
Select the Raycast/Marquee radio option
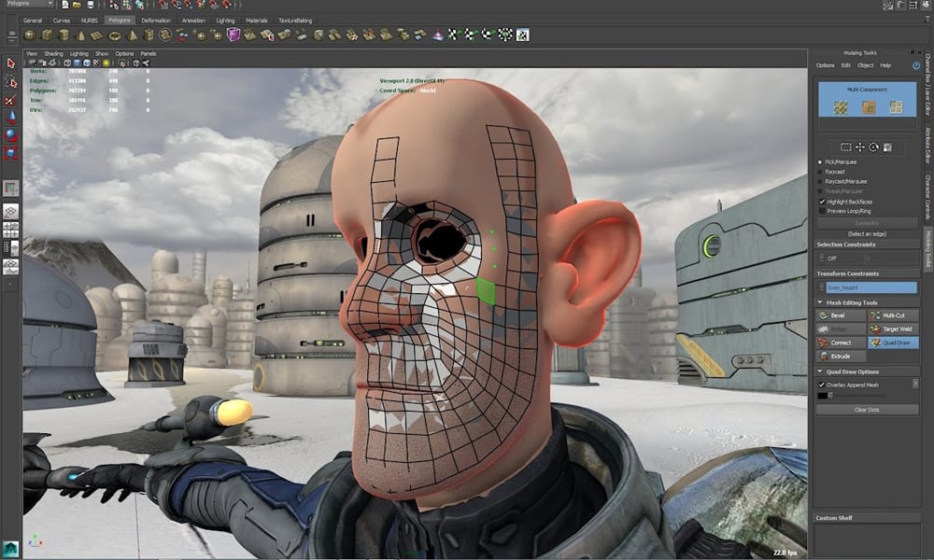pos(820,181)
